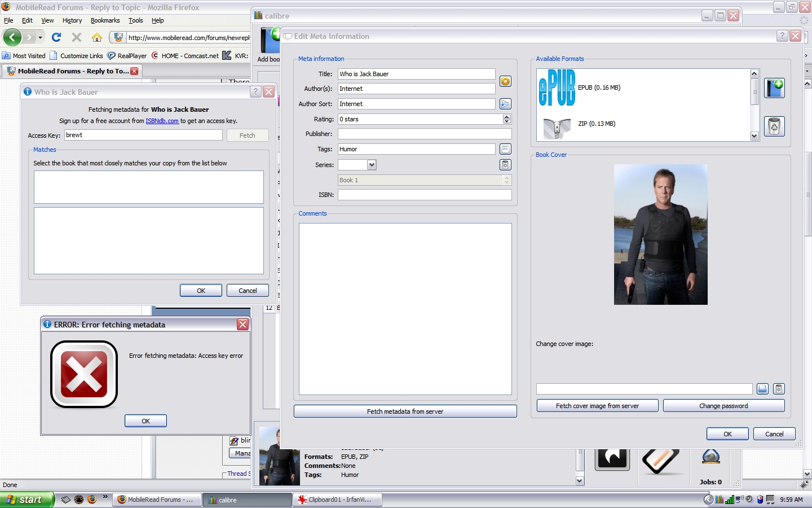Click OK in Who is Jack Bauer dialog

tap(201, 291)
